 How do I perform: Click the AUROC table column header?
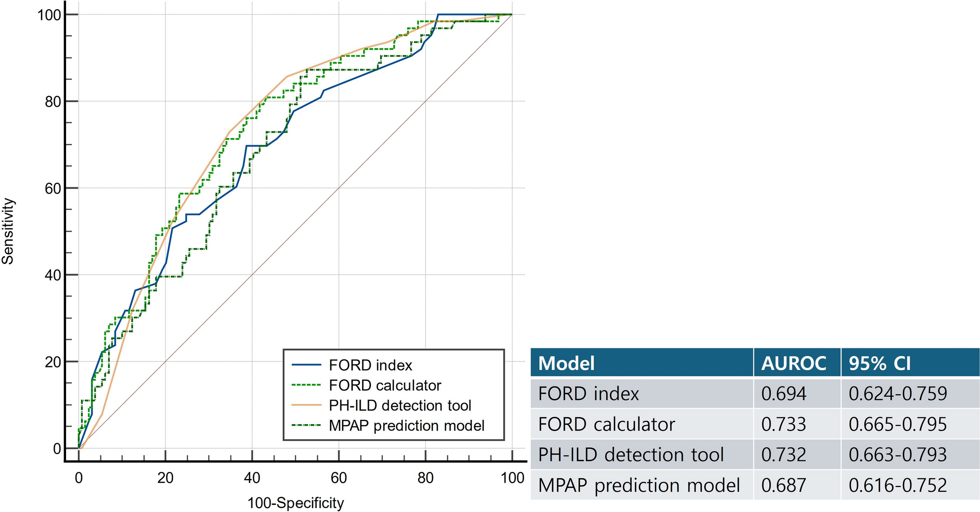(793, 363)
